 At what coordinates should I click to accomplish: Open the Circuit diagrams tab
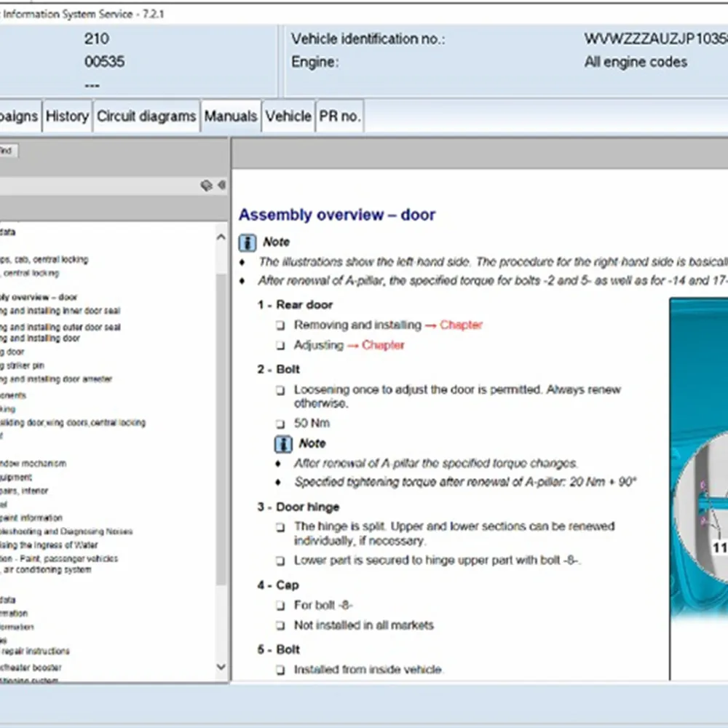tap(146, 116)
